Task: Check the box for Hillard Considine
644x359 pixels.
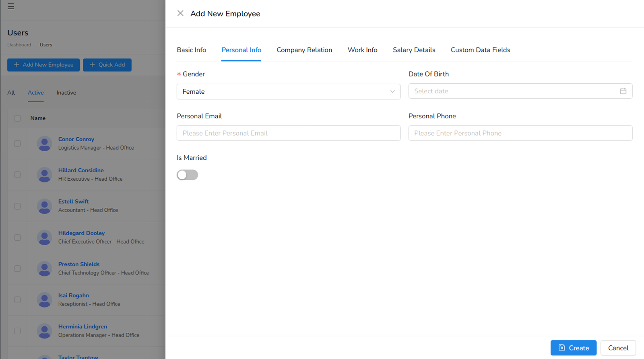Action: (17, 175)
